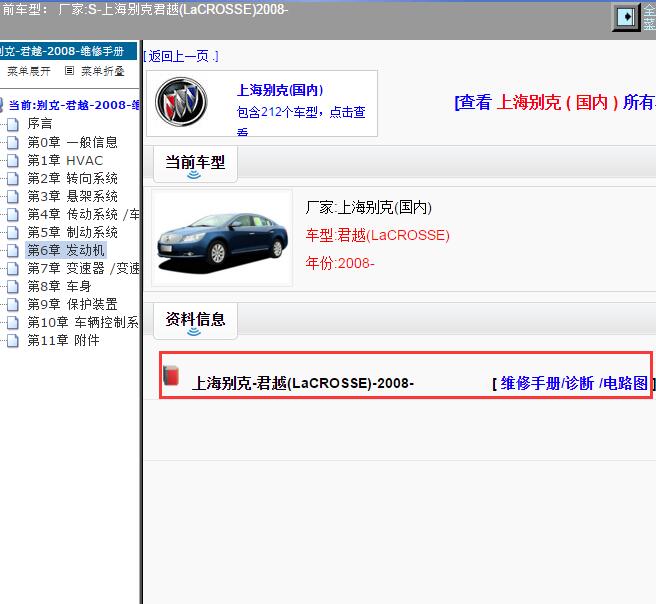Click the 菜单折叠 collapse icon
This screenshot has width=656, height=604.
coord(69,71)
